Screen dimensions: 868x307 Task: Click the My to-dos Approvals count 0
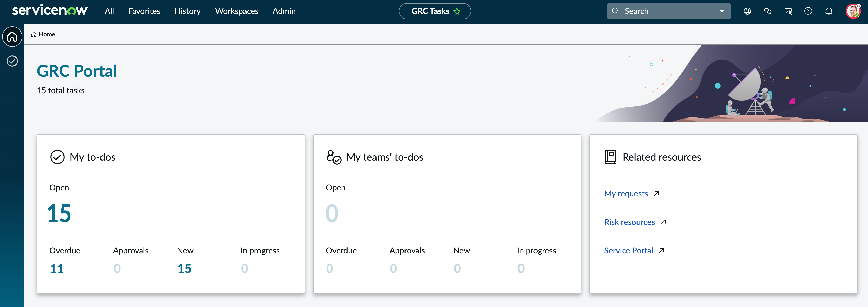(117, 268)
